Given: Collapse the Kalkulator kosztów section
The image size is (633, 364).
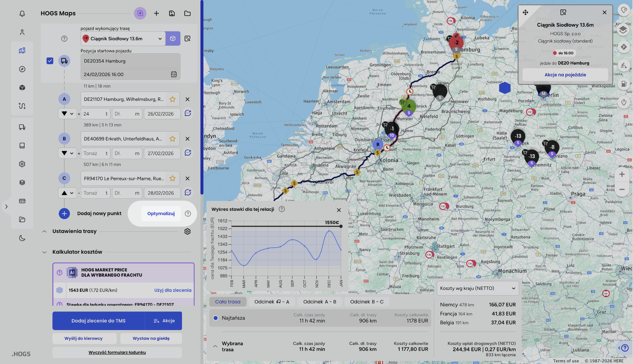Looking at the screenshot, I should tap(44, 252).
